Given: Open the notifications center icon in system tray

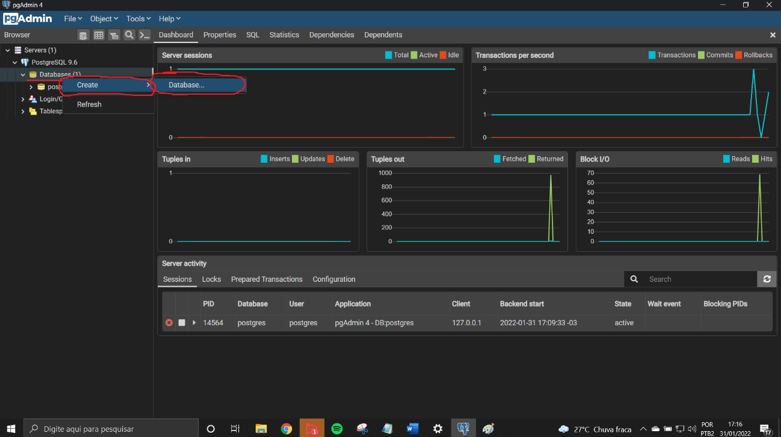Looking at the screenshot, I should point(766,429).
